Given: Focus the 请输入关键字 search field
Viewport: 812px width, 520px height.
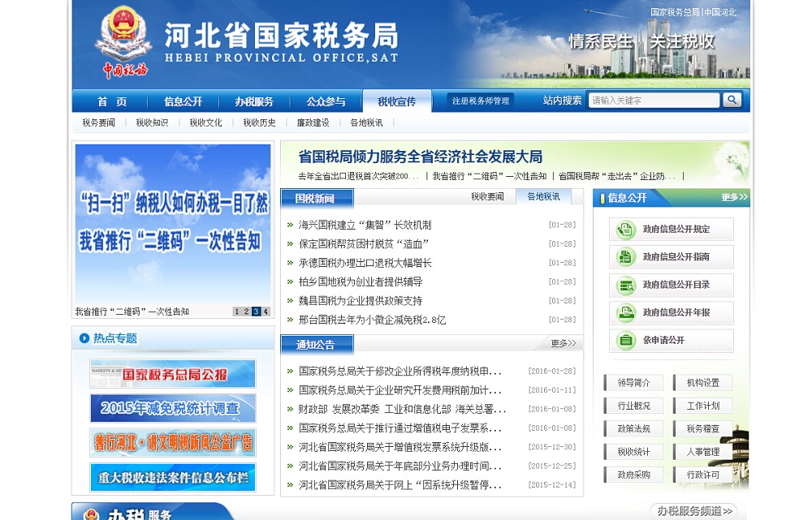Looking at the screenshot, I should pos(654,101).
